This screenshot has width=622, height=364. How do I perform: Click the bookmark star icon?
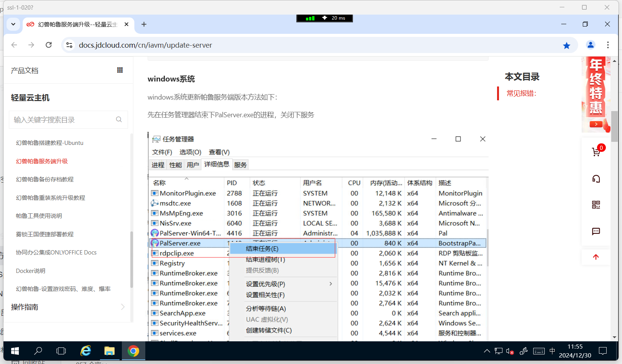(567, 45)
